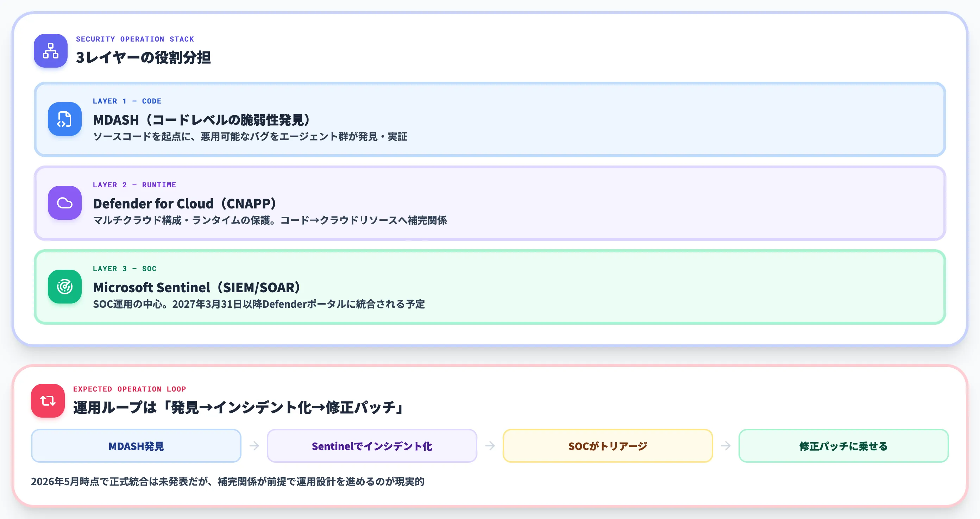The width and height of the screenshot is (980, 519).
Task: Click the title Microsoft Sentinel（SIEM/SOAR）
Action: [198, 287]
